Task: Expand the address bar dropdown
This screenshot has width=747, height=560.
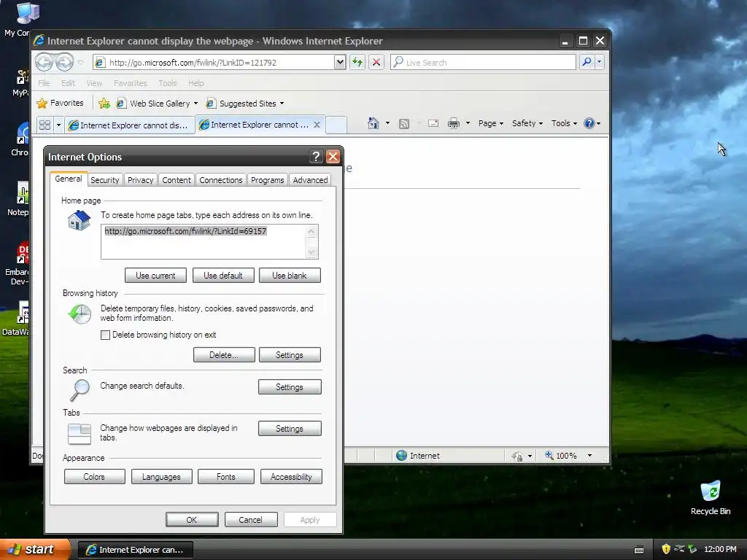Action: (340, 62)
